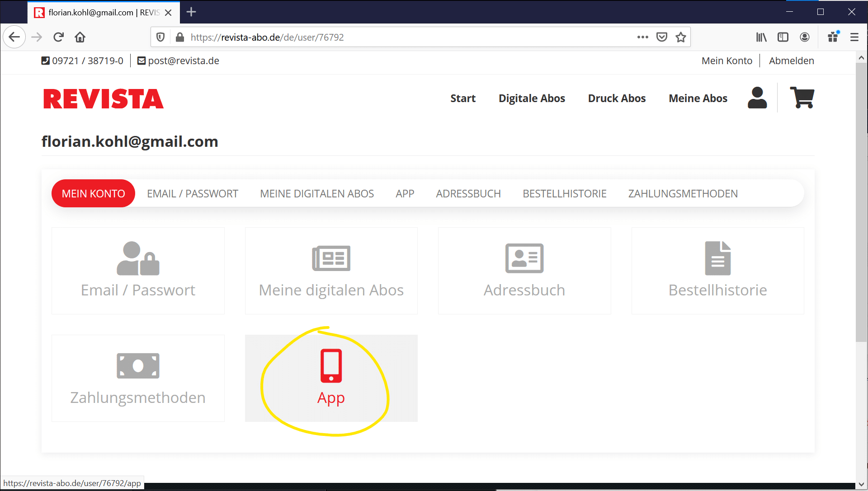Toggle the sidebar view icon
Image resolution: width=868 pixels, height=491 pixels.
click(x=783, y=37)
